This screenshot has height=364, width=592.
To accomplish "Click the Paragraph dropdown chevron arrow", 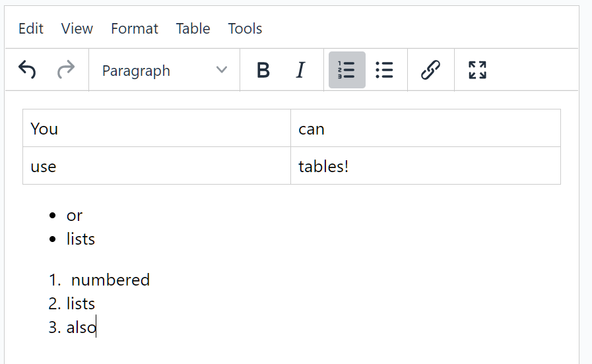I will pos(222,71).
